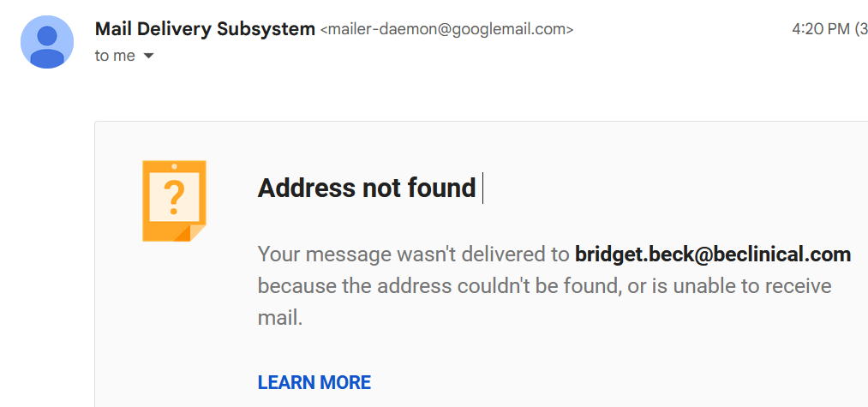Viewport: 868px width, 407px height.
Task: Click the orange question mark note icon
Action: 175,201
